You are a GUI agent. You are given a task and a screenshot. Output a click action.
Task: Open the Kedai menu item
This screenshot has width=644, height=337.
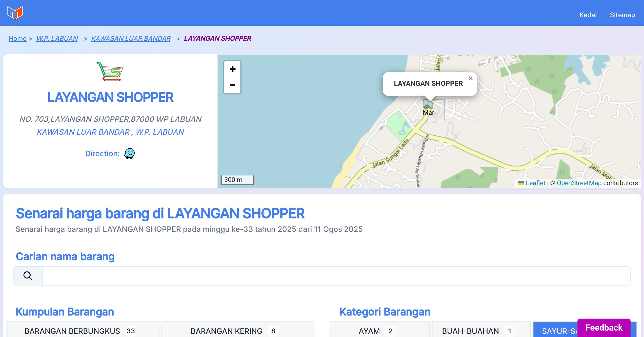point(588,15)
